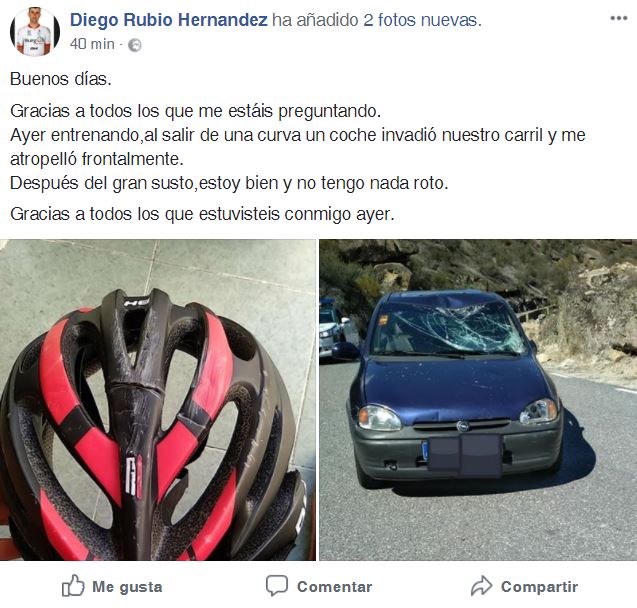Click the globe public privacy icon
The height and width of the screenshot is (608, 637).
point(134,45)
